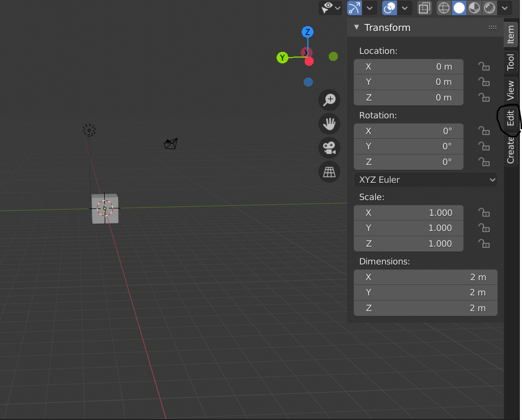Screen dimensions: 522x420
Task: Open the viewport selectability and visibility menu
Action: click(330, 8)
